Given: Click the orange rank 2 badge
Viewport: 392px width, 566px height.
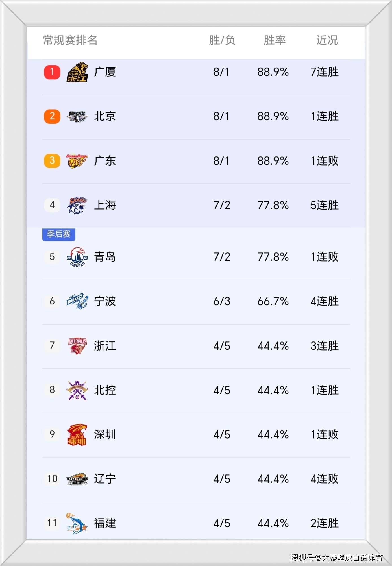Looking at the screenshot, I should [x=52, y=116].
